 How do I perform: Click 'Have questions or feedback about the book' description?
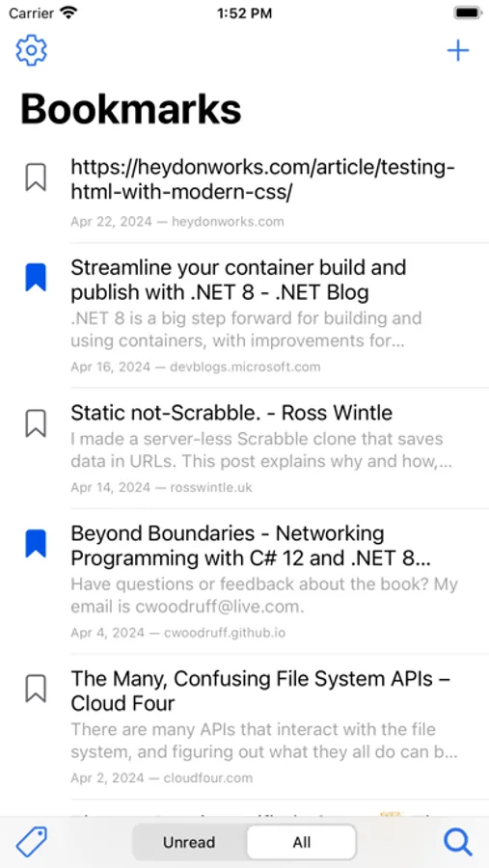(264, 595)
